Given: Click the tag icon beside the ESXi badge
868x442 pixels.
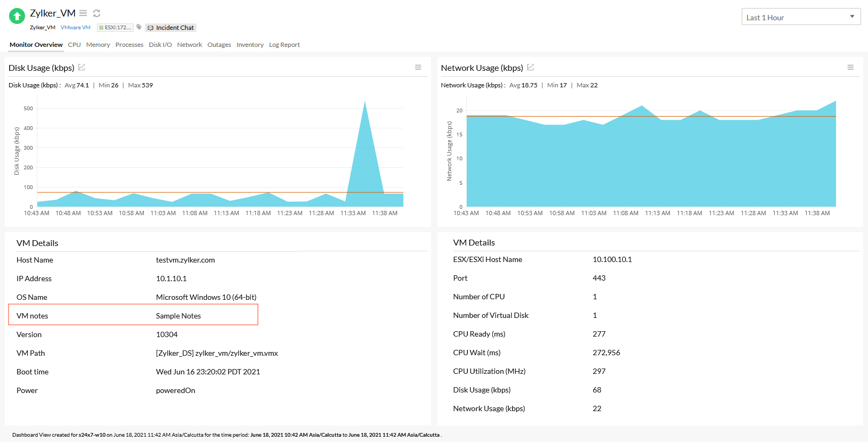Looking at the screenshot, I should point(139,27).
